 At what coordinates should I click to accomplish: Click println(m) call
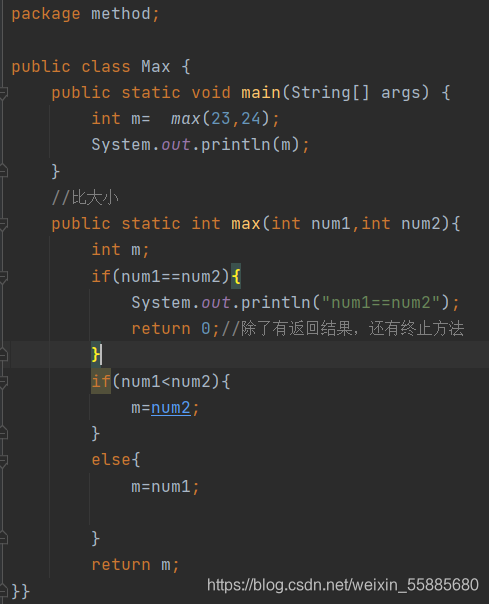(x=250, y=145)
